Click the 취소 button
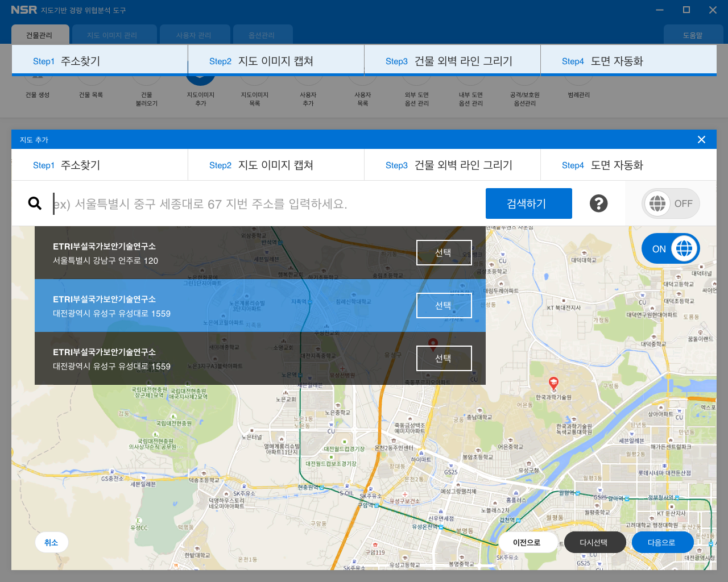 click(51, 542)
